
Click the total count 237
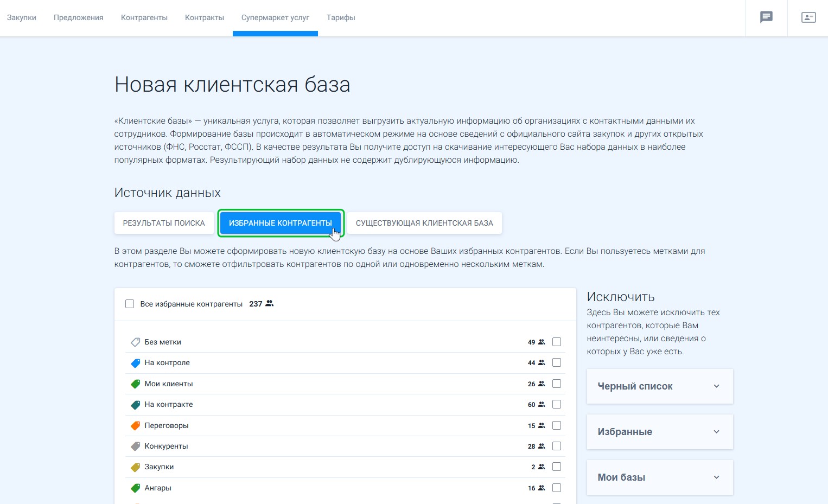pos(256,304)
